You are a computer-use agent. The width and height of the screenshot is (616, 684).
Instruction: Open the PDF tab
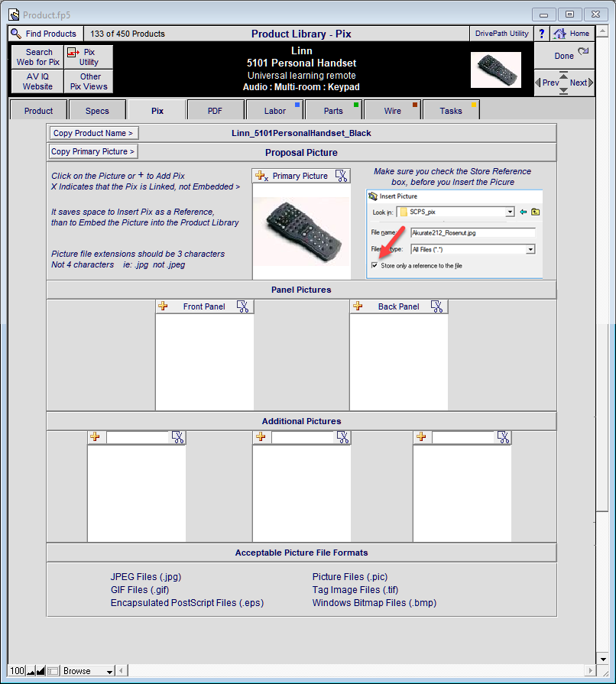tap(215, 110)
